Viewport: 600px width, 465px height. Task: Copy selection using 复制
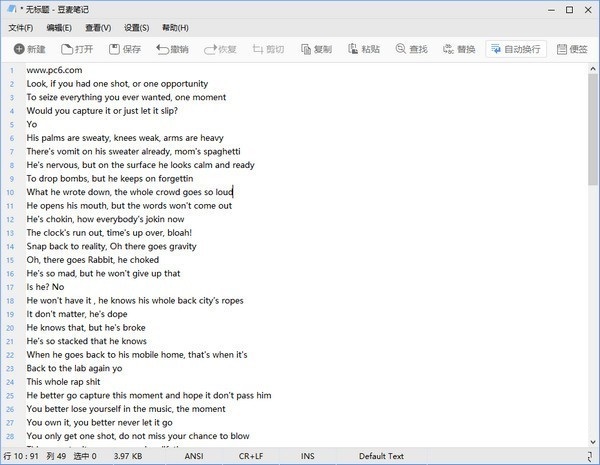coord(316,49)
